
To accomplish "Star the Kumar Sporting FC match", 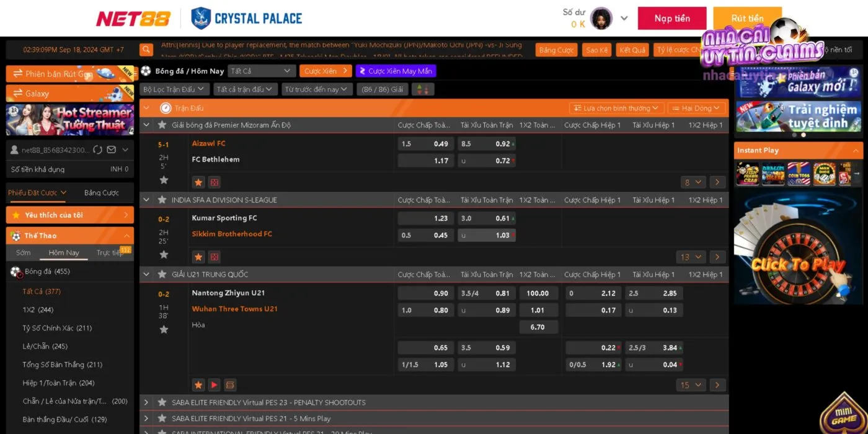I will point(164,254).
